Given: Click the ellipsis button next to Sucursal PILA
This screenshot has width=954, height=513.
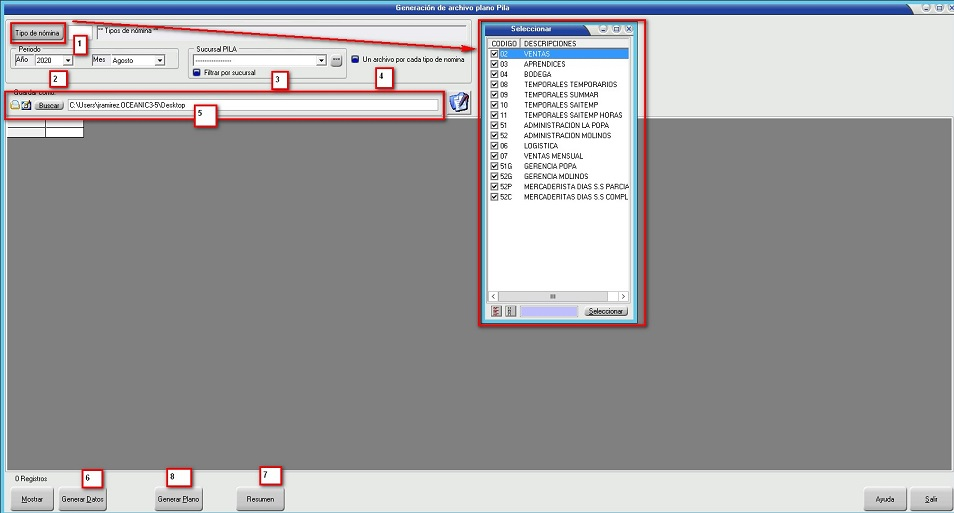Looking at the screenshot, I should 337,61.
